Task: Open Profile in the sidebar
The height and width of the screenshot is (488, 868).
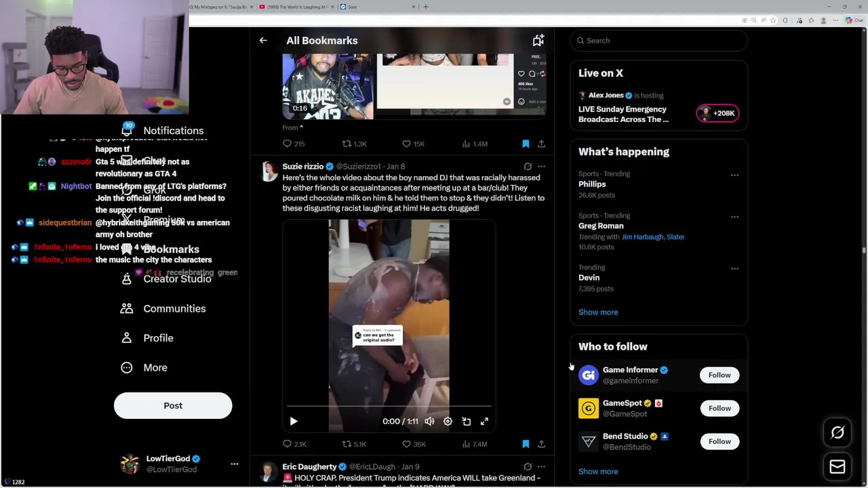Action: (x=147, y=338)
